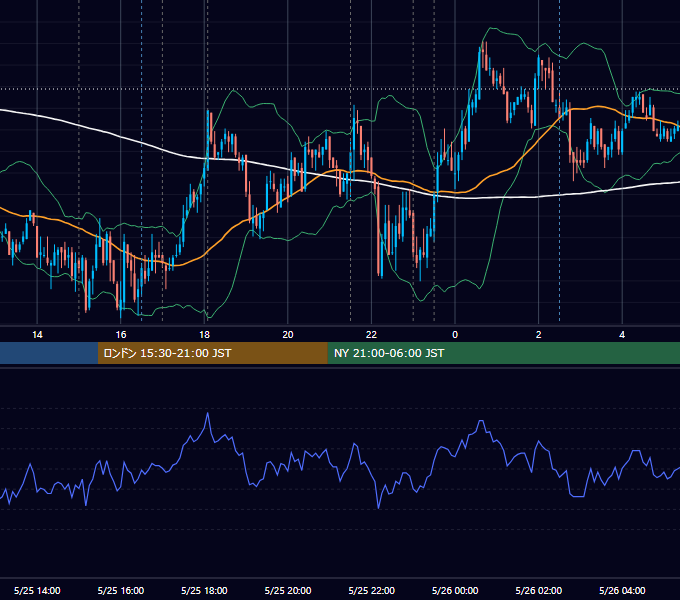
Task: Click the 5/25 14:00 time label
Action: (x=37, y=590)
